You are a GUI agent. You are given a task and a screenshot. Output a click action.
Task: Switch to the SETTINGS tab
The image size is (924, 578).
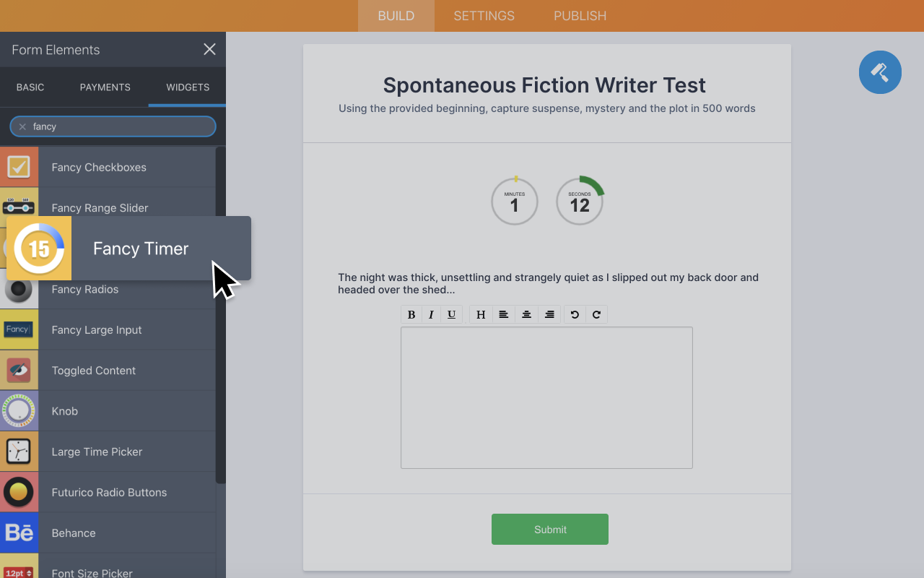pyautogui.click(x=483, y=15)
